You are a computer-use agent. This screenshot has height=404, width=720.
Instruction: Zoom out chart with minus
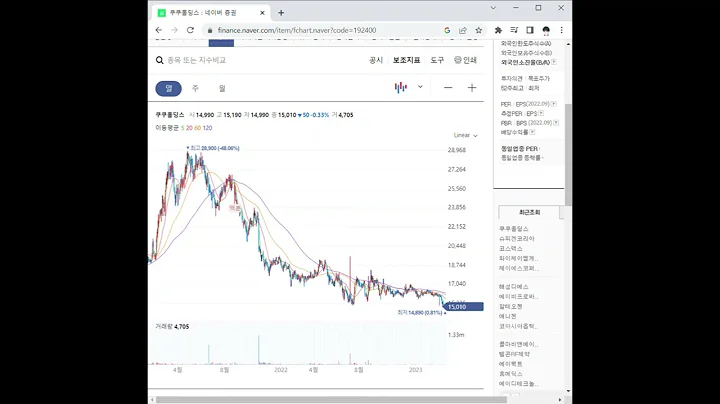point(448,88)
